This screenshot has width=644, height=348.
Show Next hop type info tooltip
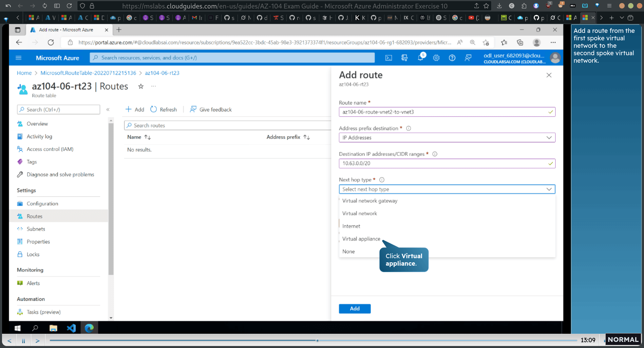pos(382,180)
